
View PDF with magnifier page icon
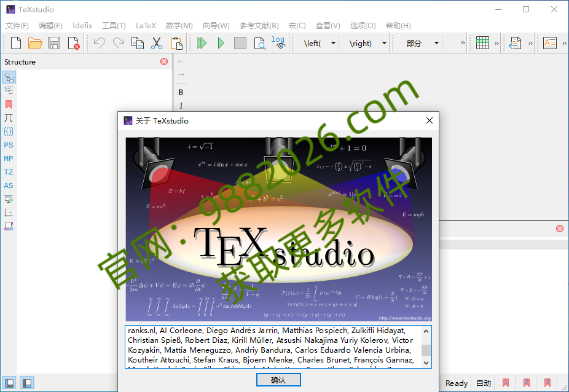tap(259, 43)
